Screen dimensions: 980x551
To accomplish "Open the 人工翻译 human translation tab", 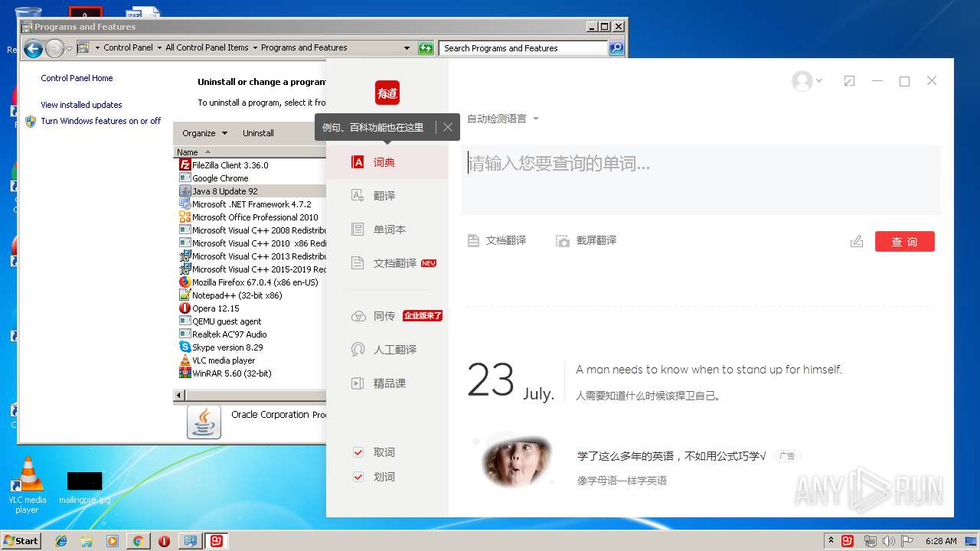I will click(387, 350).
